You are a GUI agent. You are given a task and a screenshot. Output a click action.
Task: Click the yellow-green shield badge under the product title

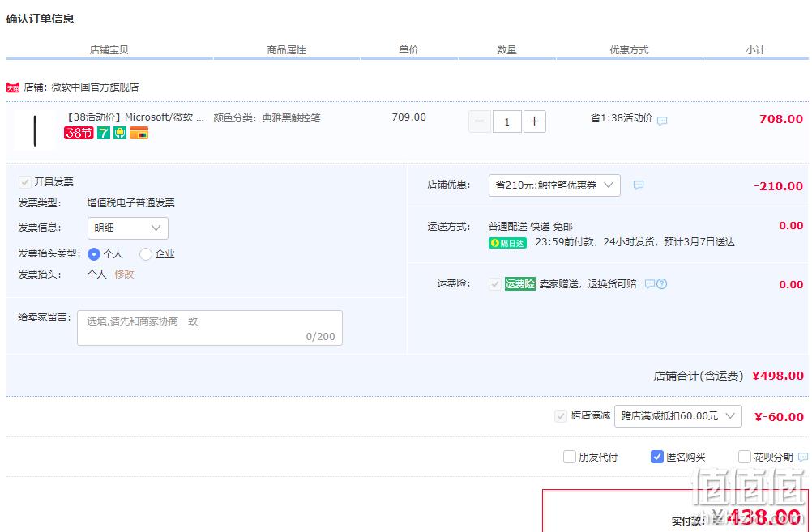(120, 133)
